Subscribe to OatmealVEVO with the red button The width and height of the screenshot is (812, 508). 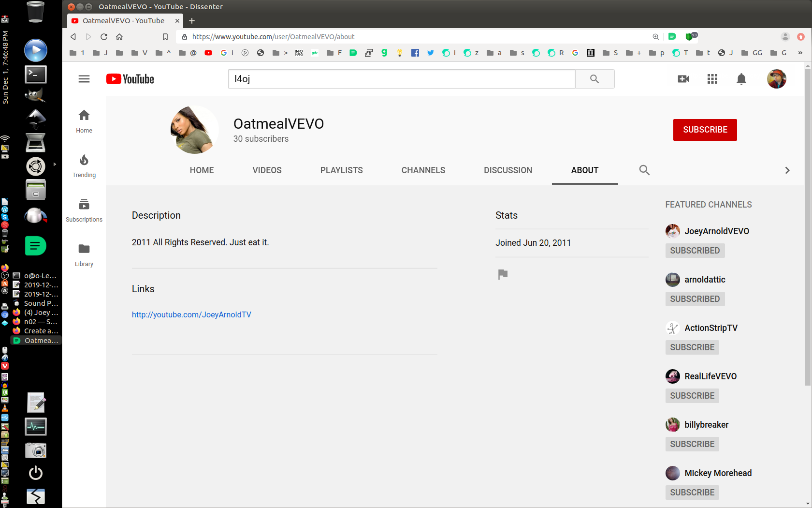(705, 130)
